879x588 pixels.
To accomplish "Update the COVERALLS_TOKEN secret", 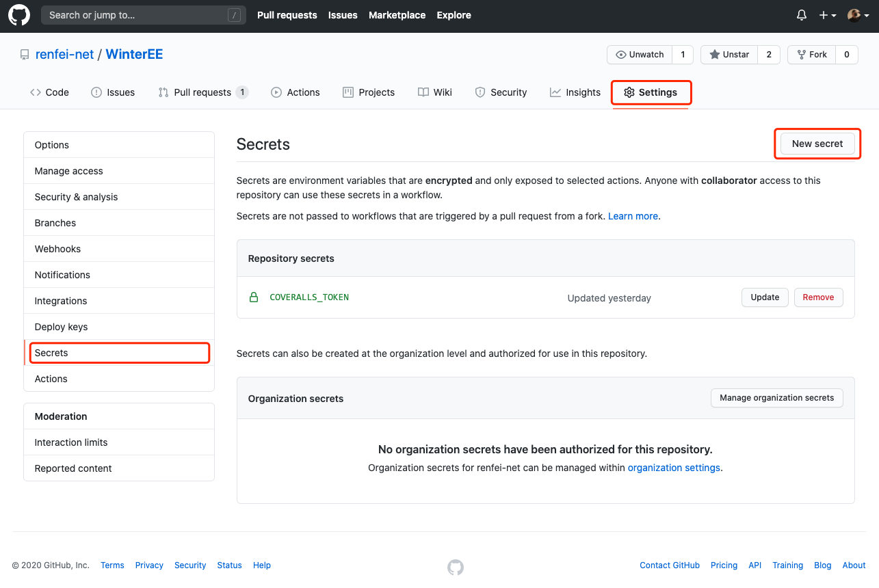I will pyautogui.click(x=765, y=297).
